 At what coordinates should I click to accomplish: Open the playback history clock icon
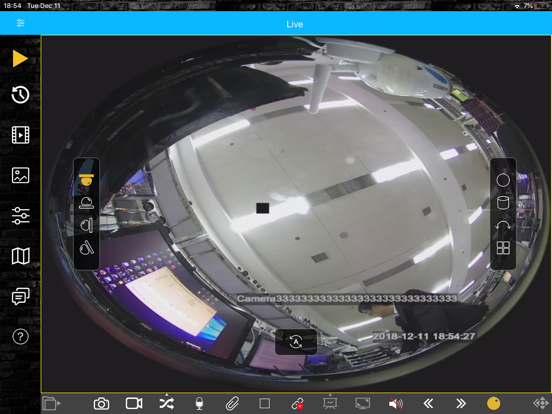pos(20,95)
